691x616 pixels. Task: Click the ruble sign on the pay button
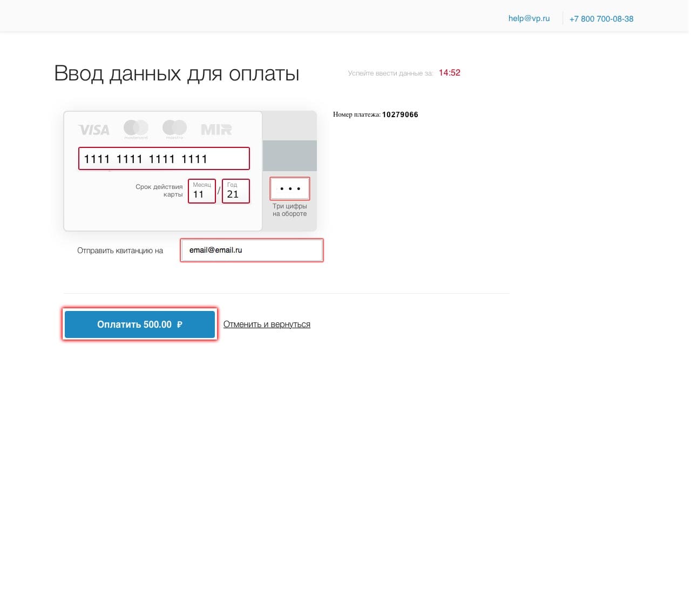tap(180, 324)
